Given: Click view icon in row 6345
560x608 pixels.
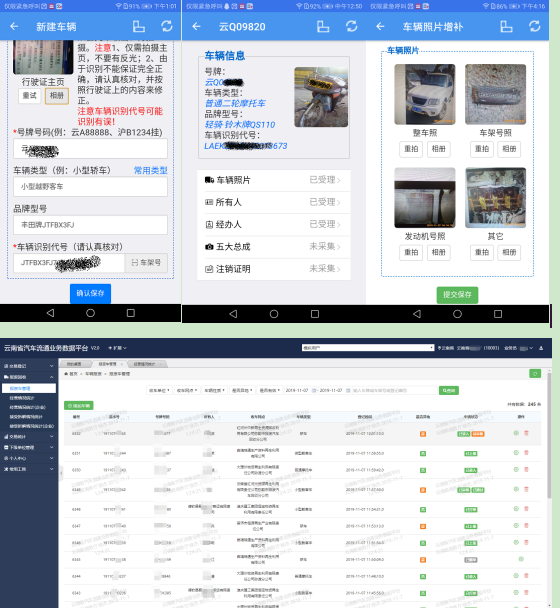Looking at the screenshot, I should tap(521, 559).
